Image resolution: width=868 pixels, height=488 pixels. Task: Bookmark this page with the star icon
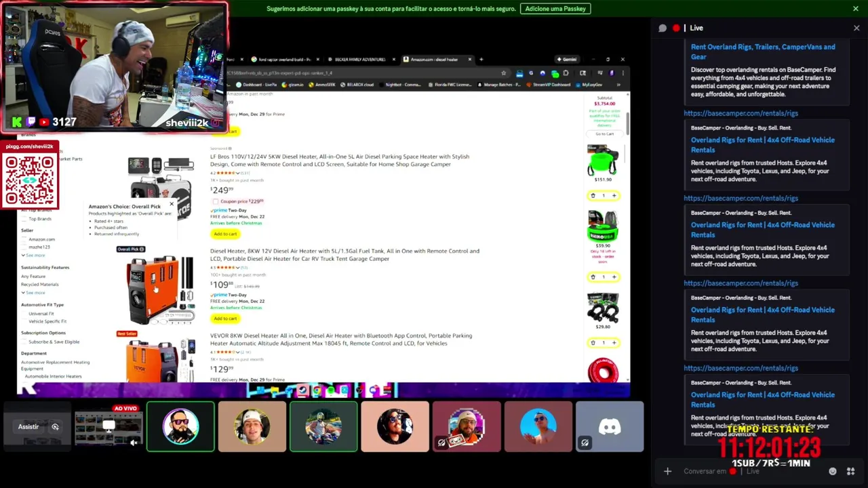(x=503, y=73)
